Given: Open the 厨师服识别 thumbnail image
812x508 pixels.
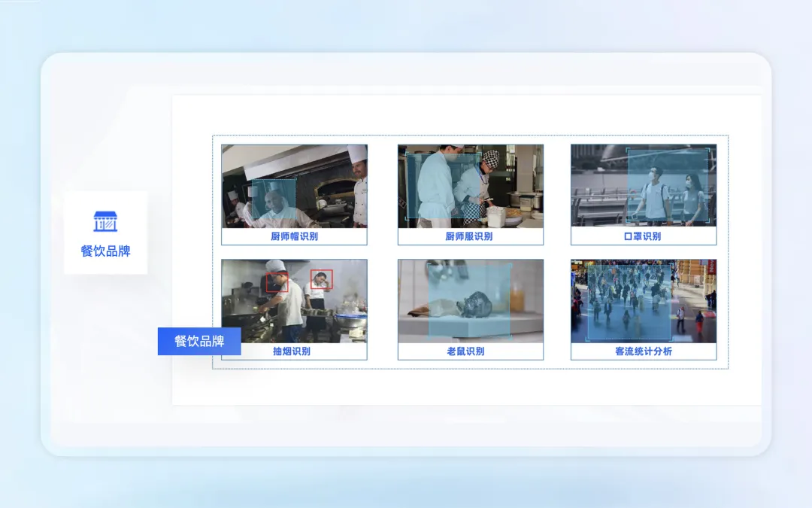Looking at the screenshot, I should pyautogui.click(x=470, y=186).
